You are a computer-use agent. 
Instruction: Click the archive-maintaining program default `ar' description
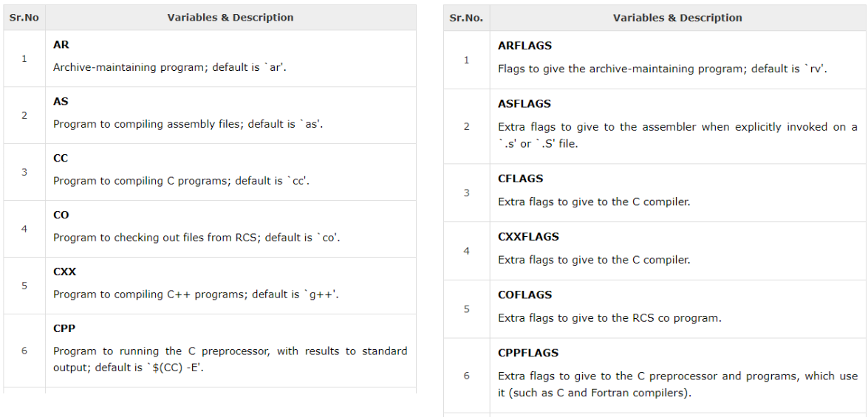pos(169,67)
